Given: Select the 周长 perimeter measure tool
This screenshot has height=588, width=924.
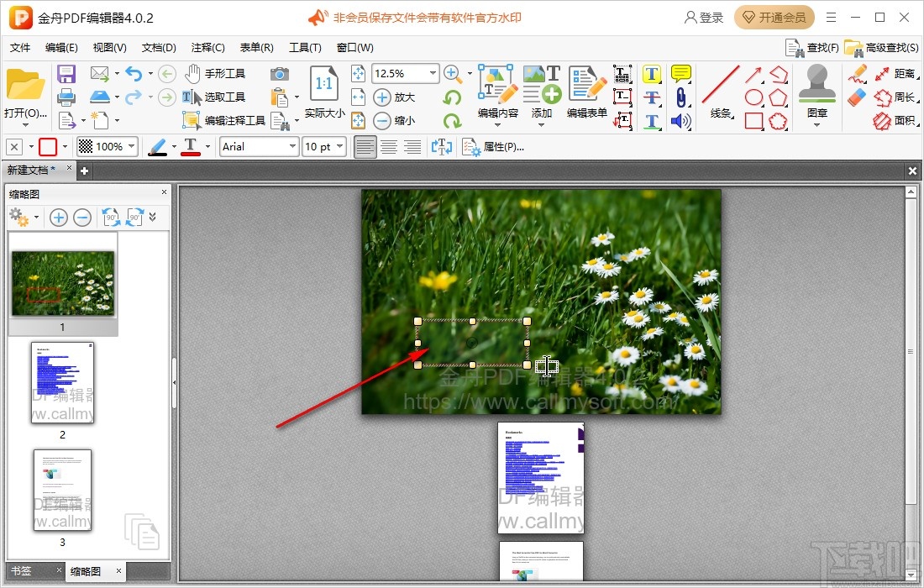Looking at the screenshot, I should (896, 97).
